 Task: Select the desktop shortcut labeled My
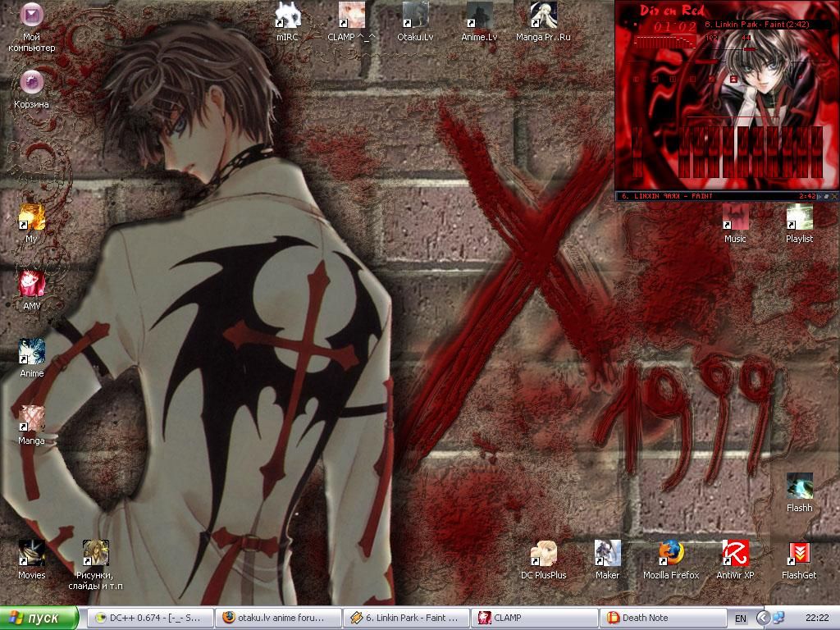click(32, 224)
